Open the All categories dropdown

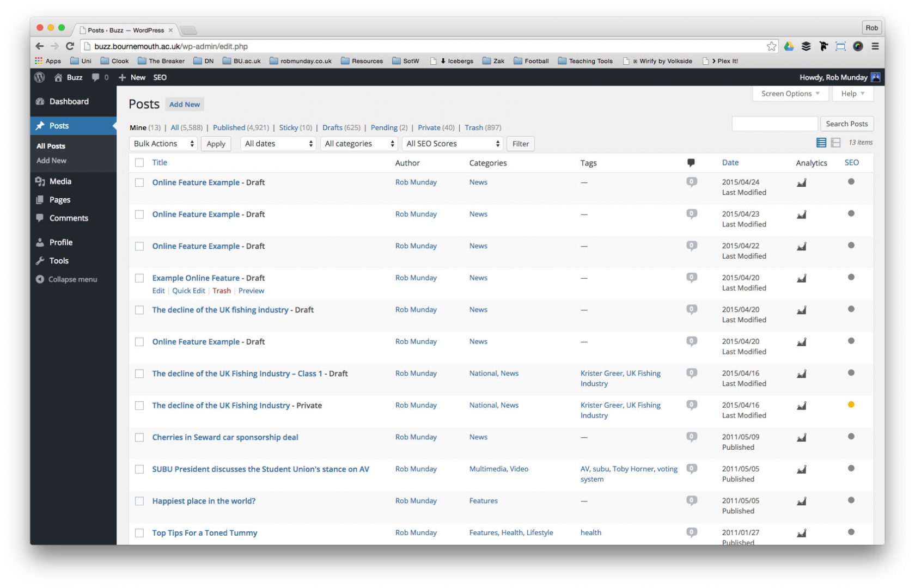tap(359, 144)
